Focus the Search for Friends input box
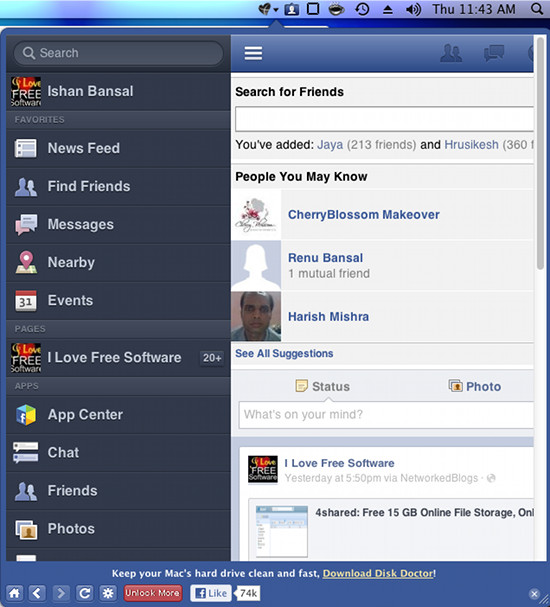Viewport: 550px width, 607px height. point(384,119)
